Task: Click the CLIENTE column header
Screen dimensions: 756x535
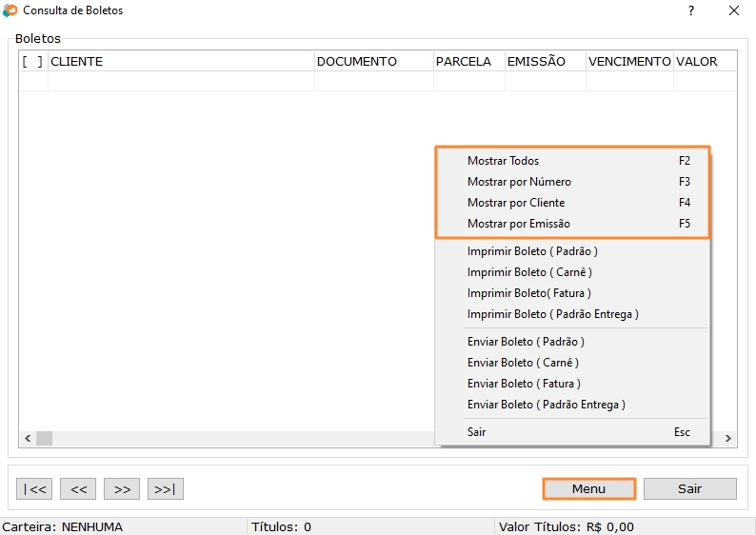Action: click(181, 61)
